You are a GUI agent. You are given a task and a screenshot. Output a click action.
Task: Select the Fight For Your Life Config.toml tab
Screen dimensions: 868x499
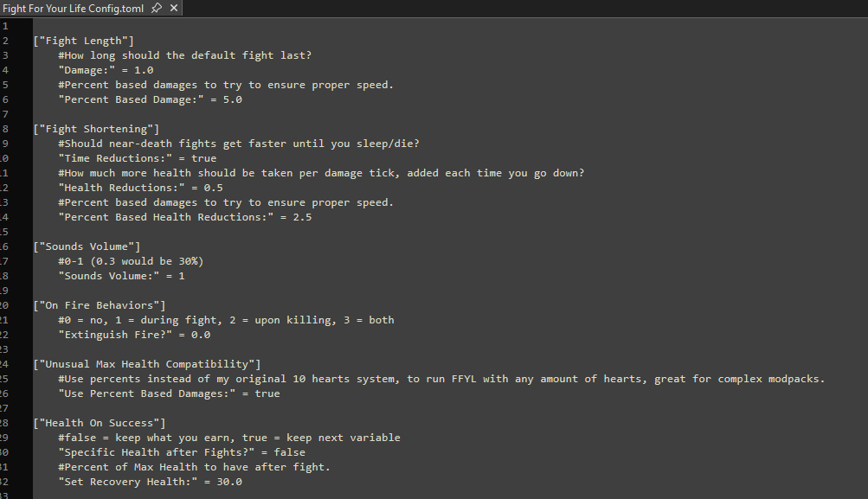(x=74, y=8)
